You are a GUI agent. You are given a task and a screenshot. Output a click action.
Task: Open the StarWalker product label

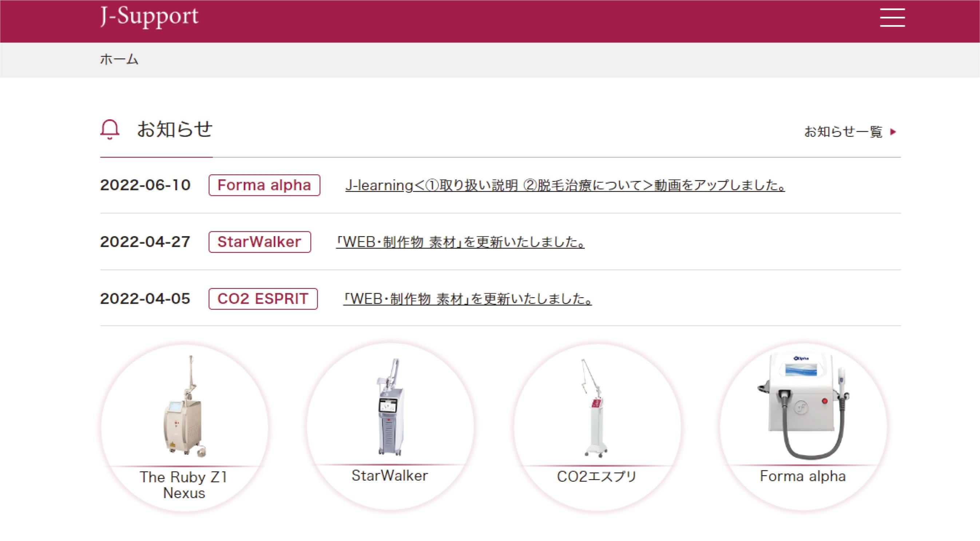(x=390, y=476)
